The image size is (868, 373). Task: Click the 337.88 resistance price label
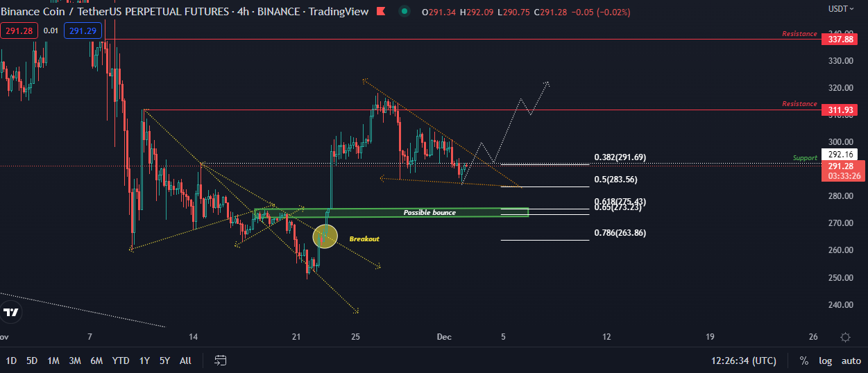(x=843, y=40)
